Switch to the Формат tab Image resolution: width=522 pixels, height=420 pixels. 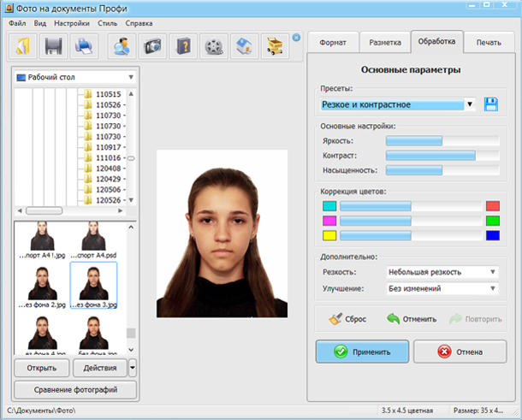(x=333, y=42)
